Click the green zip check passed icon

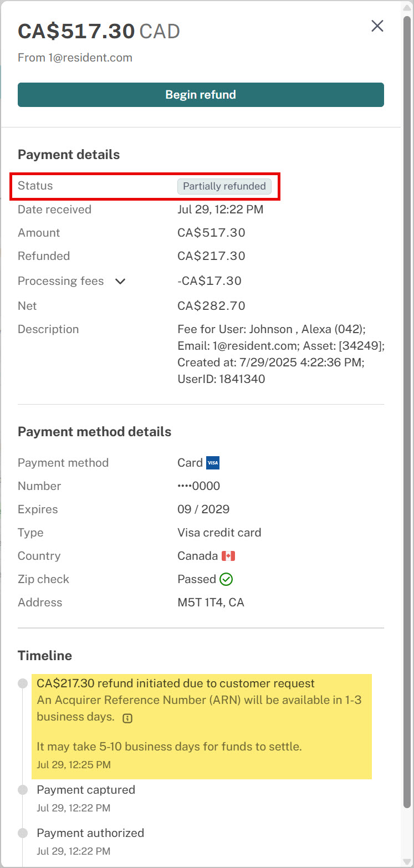(226, 579)
